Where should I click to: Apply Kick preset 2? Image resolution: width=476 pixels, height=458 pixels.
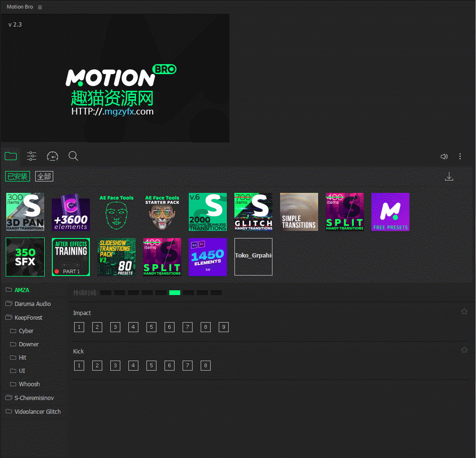tap(97, 365)
